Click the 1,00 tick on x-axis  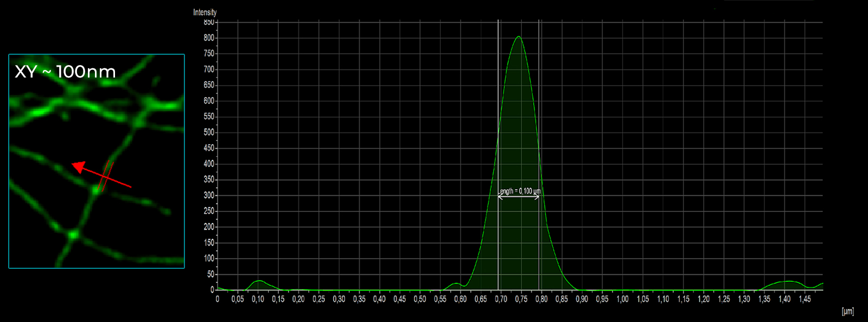(622, 299)
